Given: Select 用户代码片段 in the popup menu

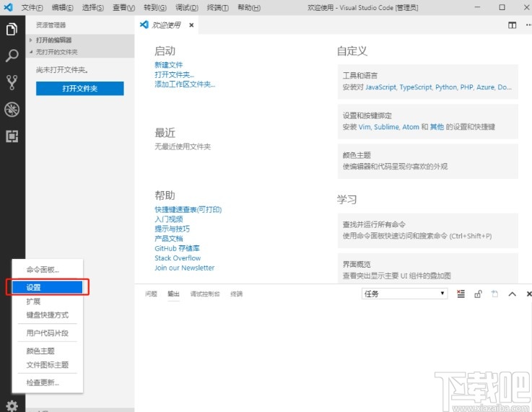Looking at the screenshot, I should click(48, 333).
